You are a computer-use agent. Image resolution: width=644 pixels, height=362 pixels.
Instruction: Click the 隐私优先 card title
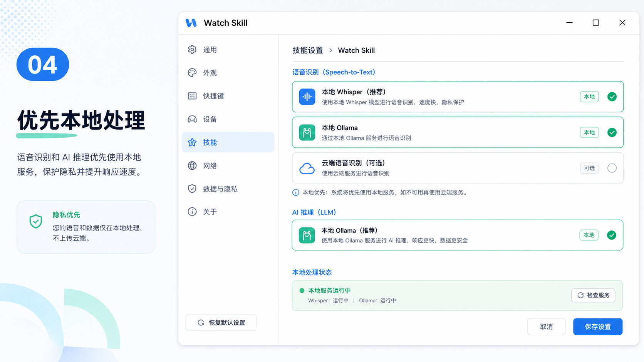point(66,215)
